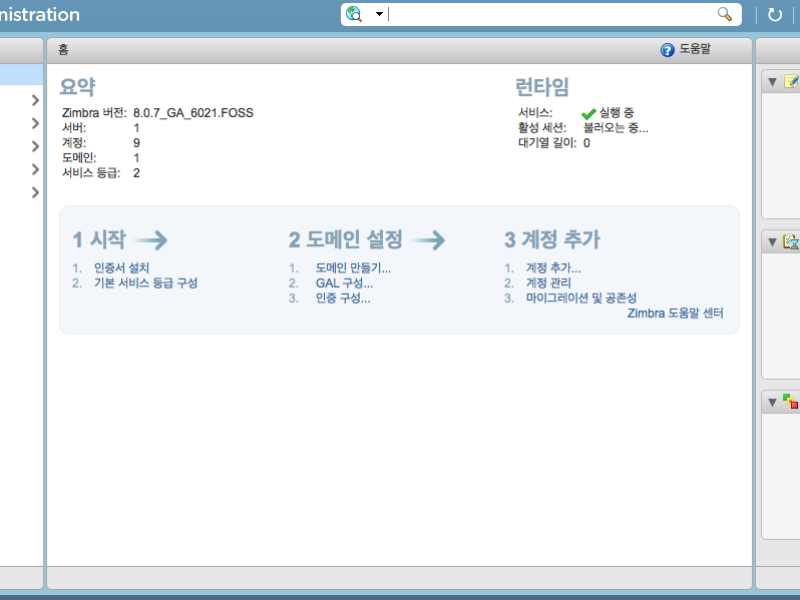The width and height of the screenshot is (800, 600).
Task: Click the yellow notepad pencil icon
Action: 791,82
